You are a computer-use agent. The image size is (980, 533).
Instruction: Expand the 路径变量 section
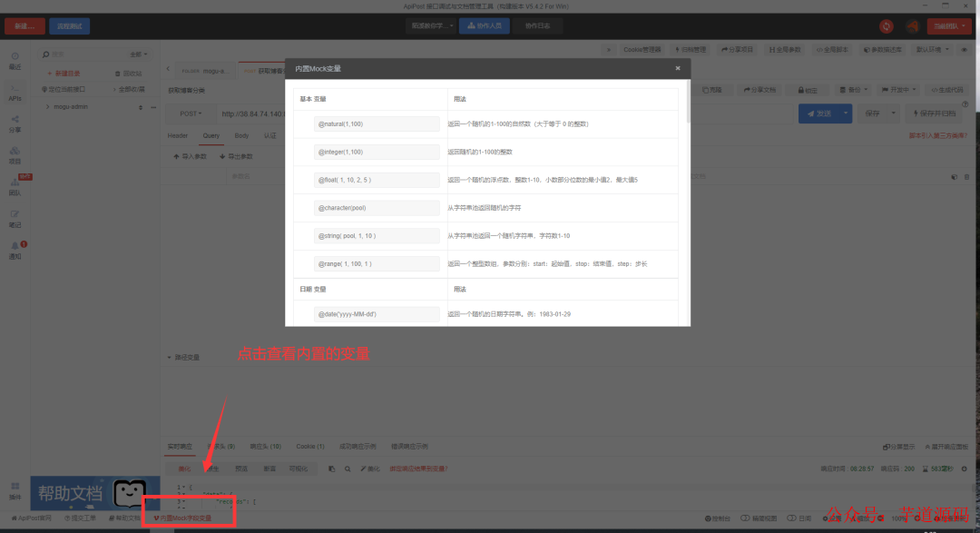click(183, 357)
